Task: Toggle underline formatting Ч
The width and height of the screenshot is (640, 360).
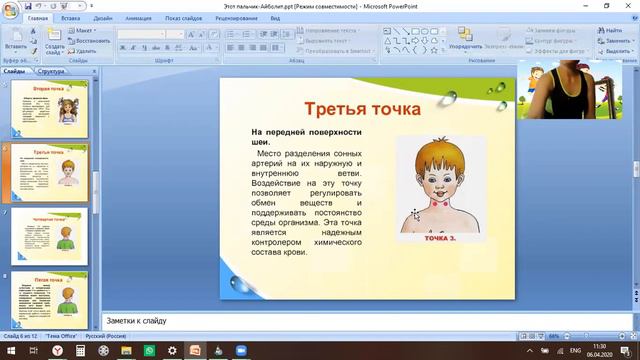Action: point(144,48)
